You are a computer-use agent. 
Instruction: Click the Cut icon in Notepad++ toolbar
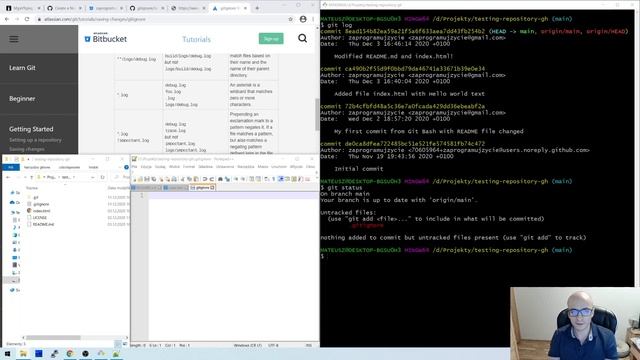coord(182,179)
